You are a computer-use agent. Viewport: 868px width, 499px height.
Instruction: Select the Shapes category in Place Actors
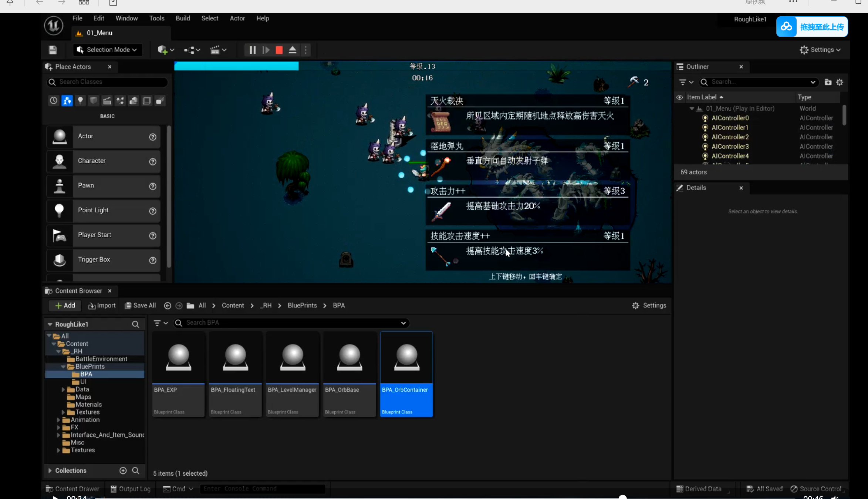point(94,101)
